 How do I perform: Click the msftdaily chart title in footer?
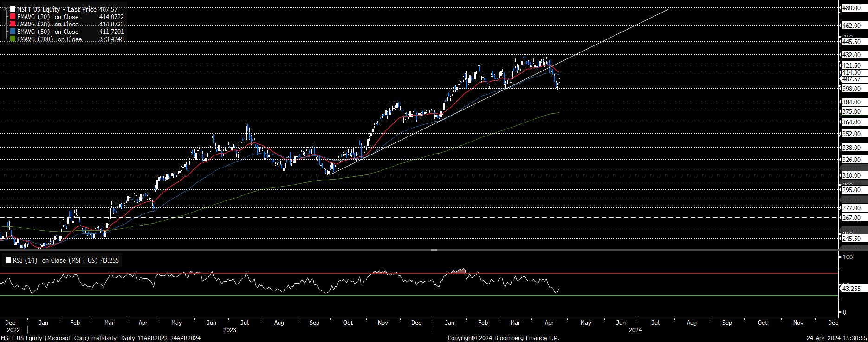[x=104, y=338]
